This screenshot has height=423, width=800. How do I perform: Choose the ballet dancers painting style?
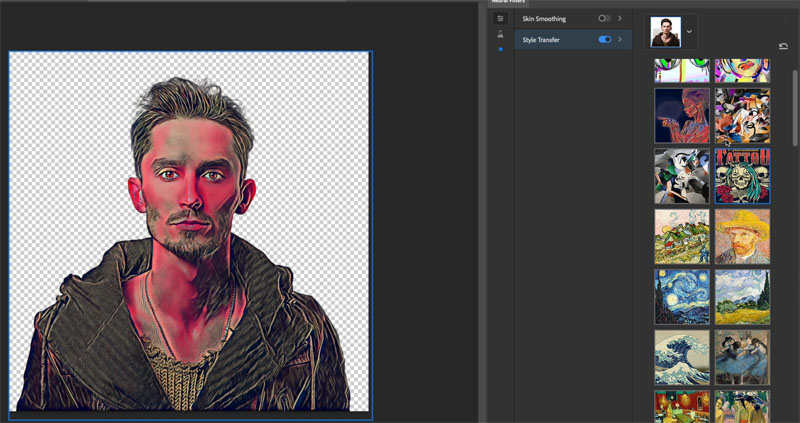[742, 357]
